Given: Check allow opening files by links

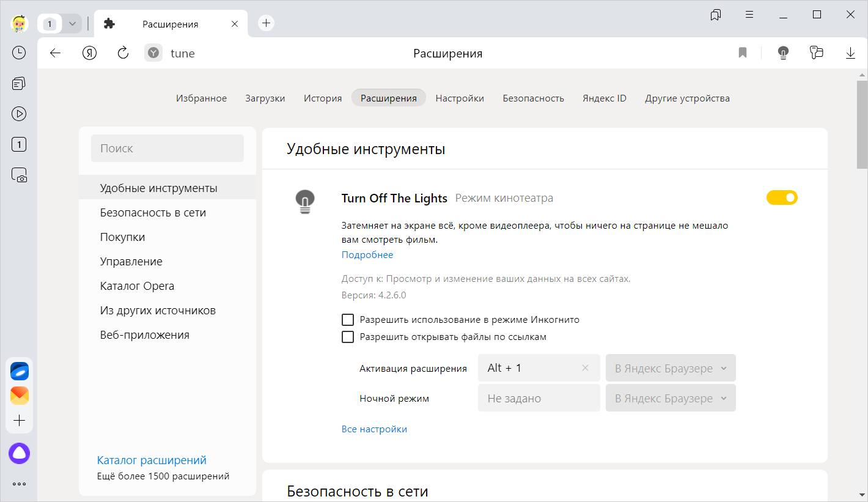Looking at the screenshot, I should click(x=348, y=337).
